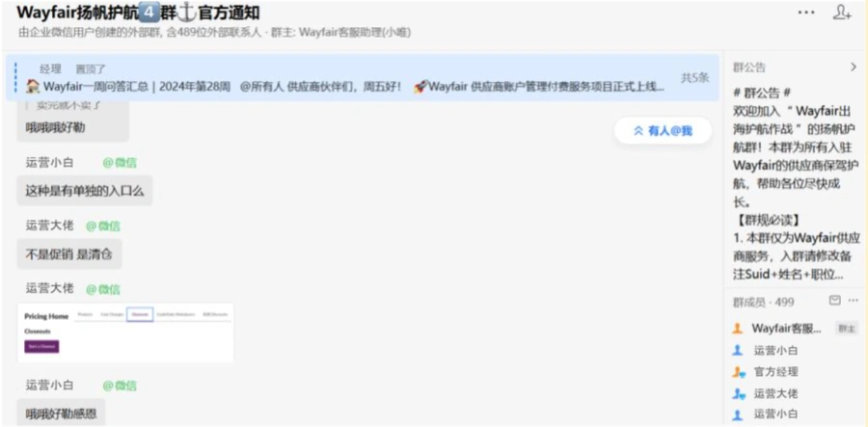
Task: Click group title Wayfair扬帆护航4群官方通知
Action: tap(138, 13)
